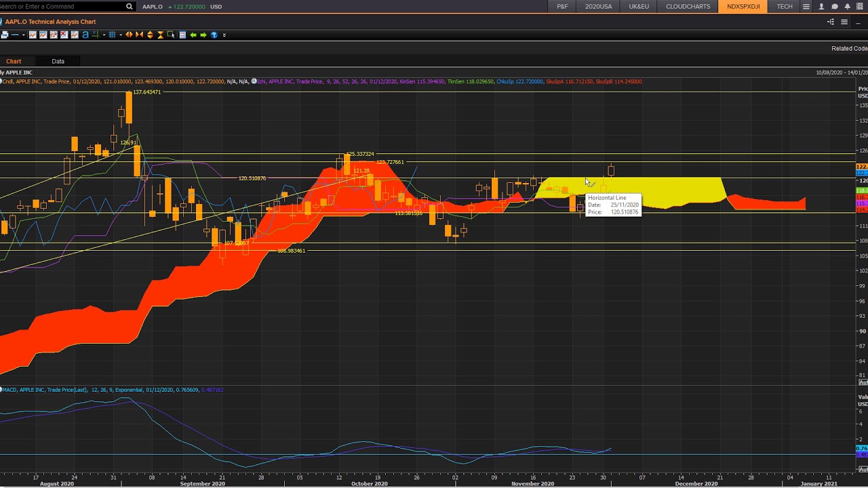Select the zoom rectangle tool
The width and height of the screenshot is (868, 488).
point(171,35)
